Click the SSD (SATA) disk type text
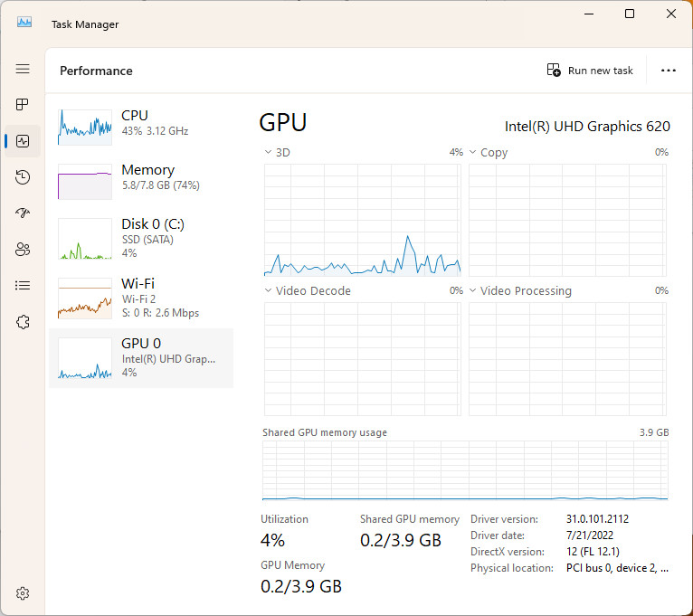693x616 pixels. coord(147,240)
